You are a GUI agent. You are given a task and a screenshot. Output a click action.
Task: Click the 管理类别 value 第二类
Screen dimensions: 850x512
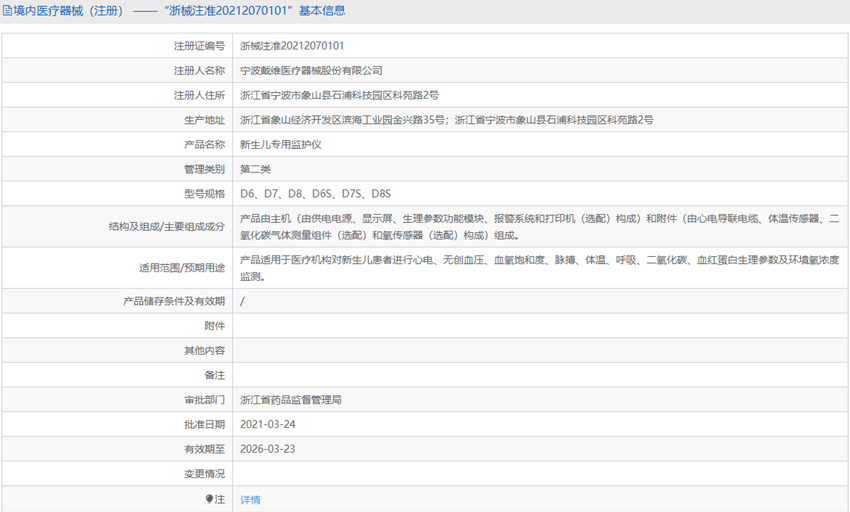coord(256,169)
